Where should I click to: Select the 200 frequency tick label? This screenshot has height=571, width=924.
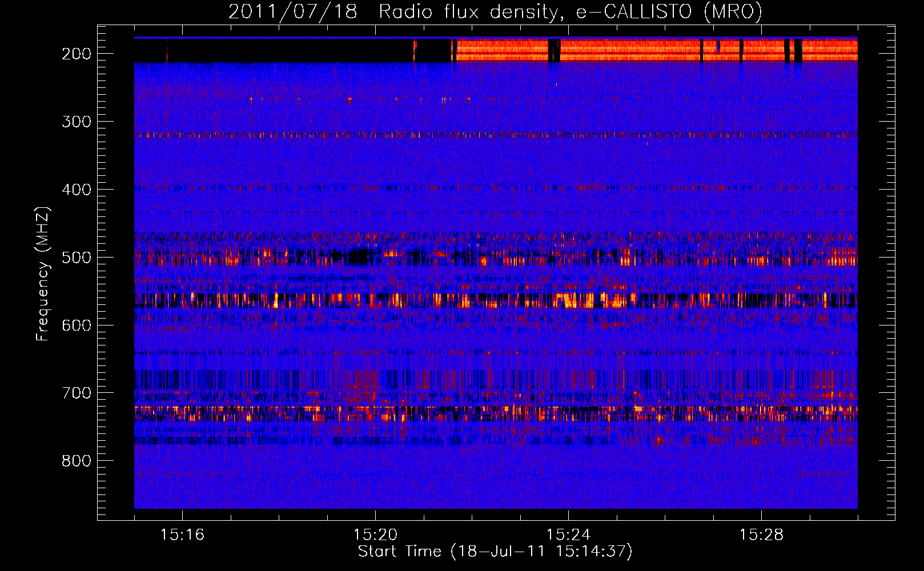77,54
